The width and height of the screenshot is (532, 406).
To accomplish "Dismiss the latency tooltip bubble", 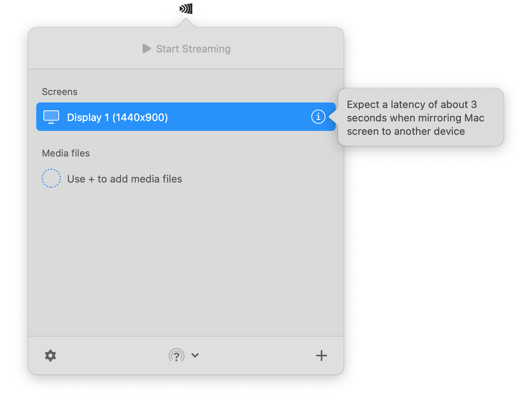I will point(420,117).
